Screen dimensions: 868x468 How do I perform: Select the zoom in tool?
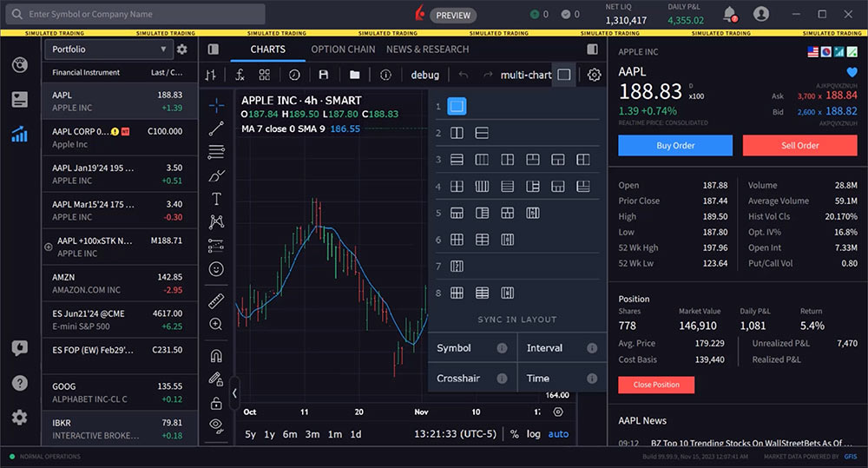pyautogui.click(x=216, y=324)
